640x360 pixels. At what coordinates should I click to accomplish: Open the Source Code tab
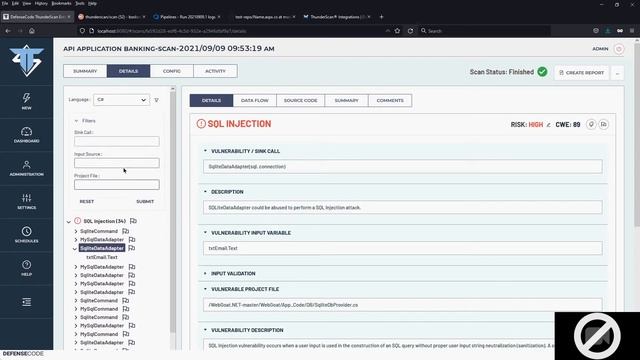pyautogui.click(x=300, y=100)
